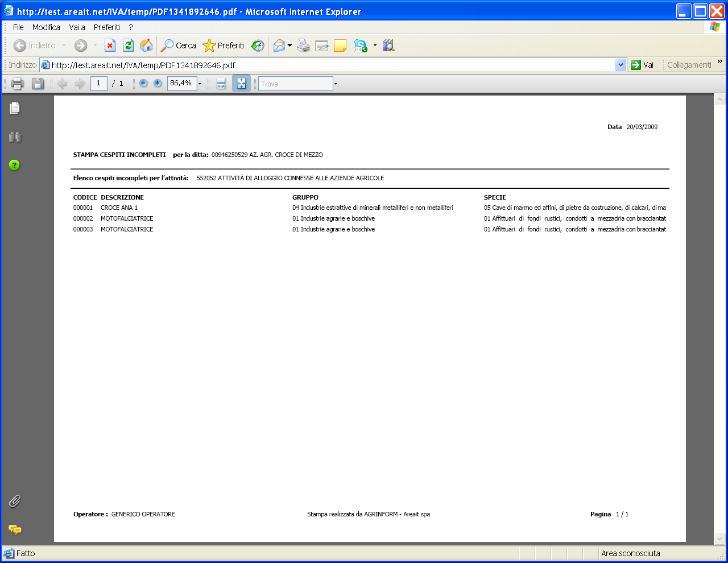This screenshot has width=728, height=563.
Task: Click code 000003 in the list
Action: coord(83,230)
